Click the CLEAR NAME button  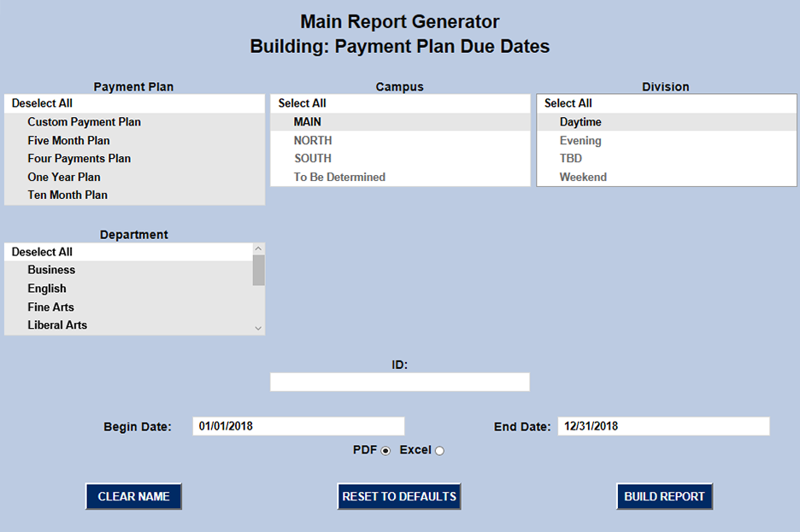click(x=133, y=496)
